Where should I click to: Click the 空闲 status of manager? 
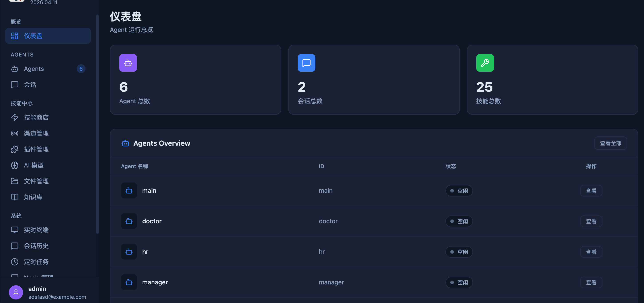pos(459,282)
